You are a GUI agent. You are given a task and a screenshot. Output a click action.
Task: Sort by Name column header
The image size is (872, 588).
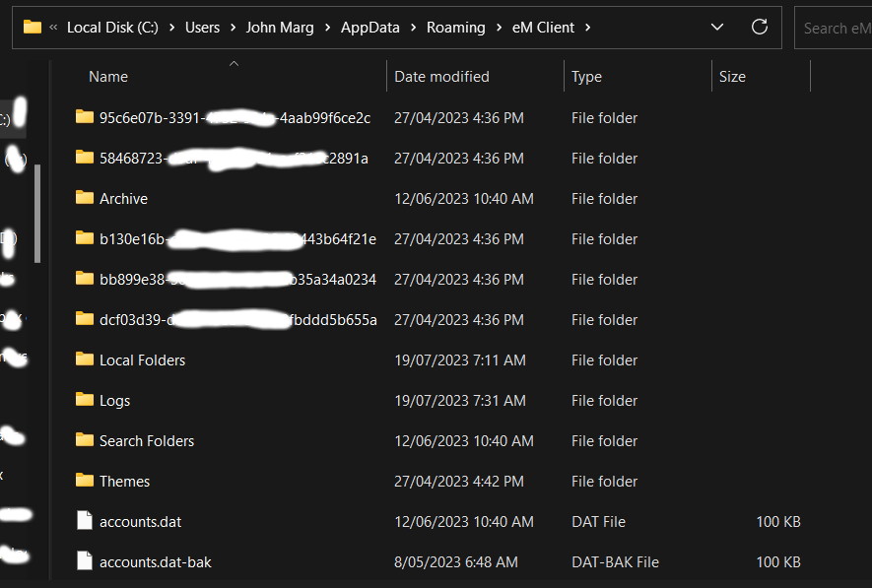108,77
